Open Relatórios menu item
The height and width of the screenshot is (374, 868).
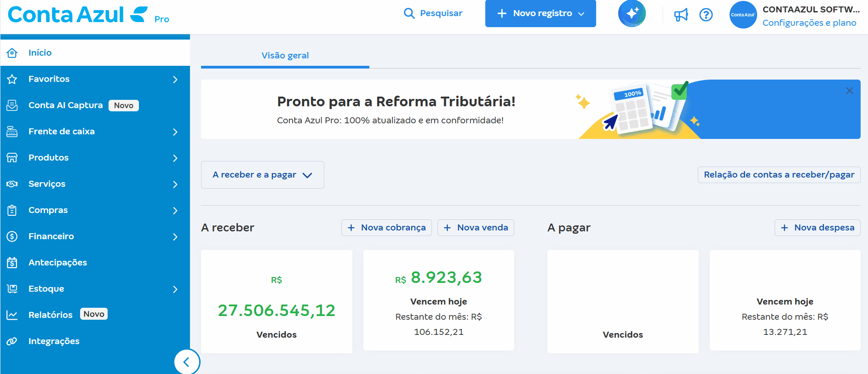pyautogui.click(x=95, y=315)
